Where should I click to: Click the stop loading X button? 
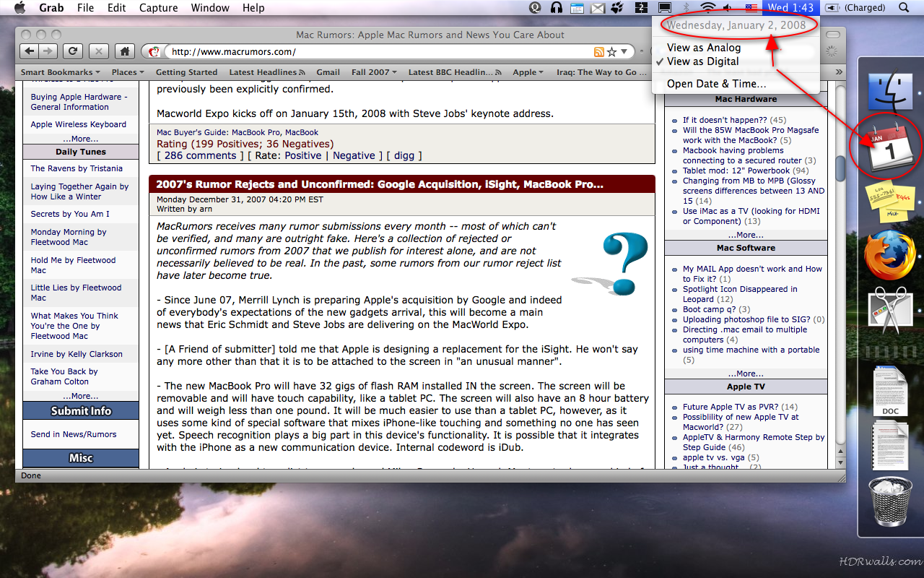coord(99,51)
